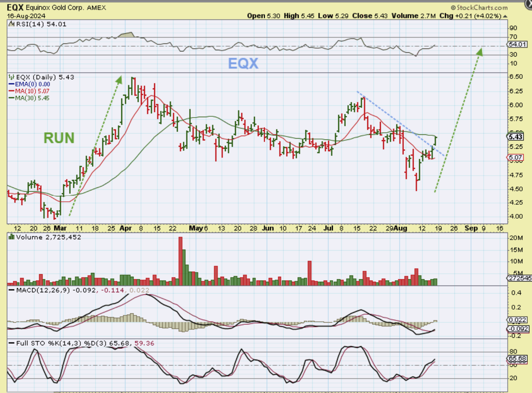Click the tallest red volume bar in late April
The image size is (532, 393).
[x=181, y=261]
